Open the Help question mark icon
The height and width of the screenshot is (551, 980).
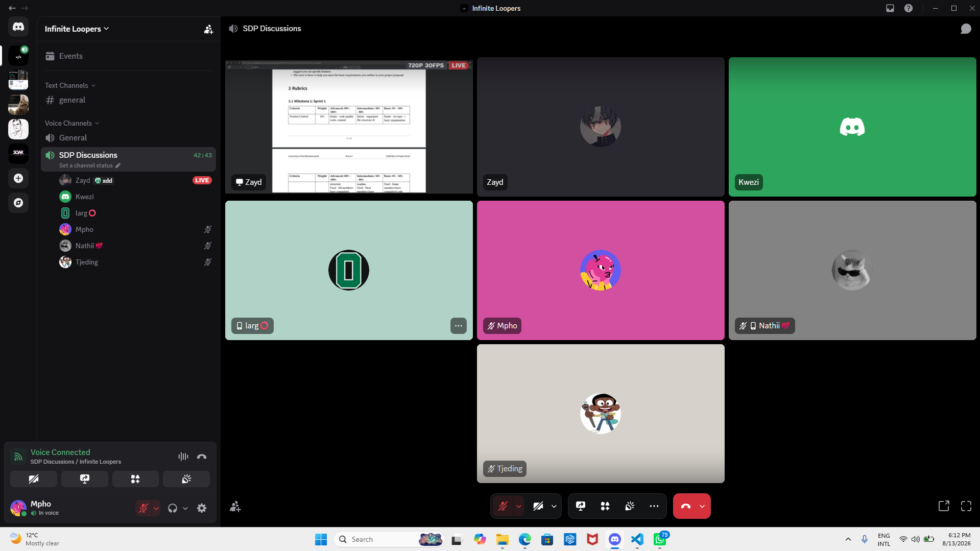click(909, 8)
